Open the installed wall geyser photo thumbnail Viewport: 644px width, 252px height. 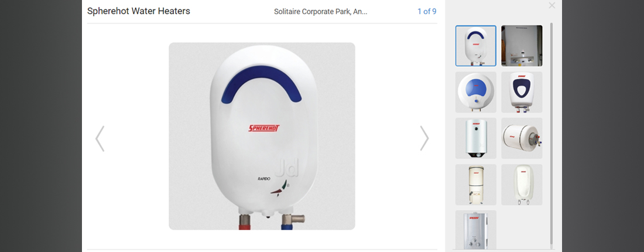[522, 46]
